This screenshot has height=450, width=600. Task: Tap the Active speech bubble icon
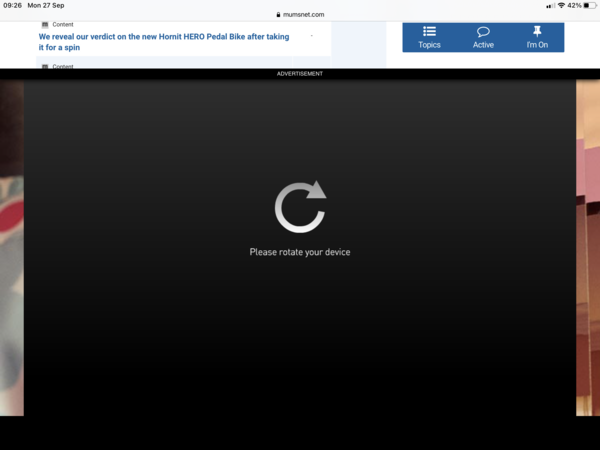click(483, 32)
